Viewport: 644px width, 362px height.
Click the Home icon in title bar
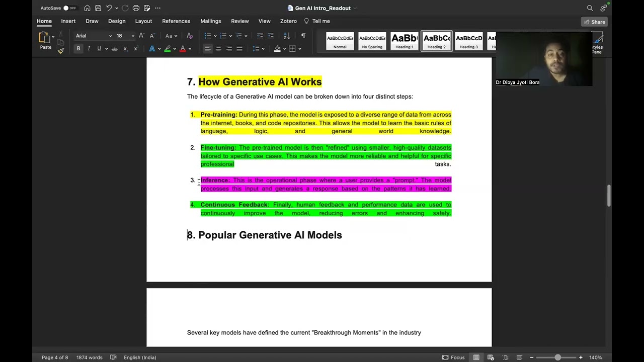[x=88, y=8]
